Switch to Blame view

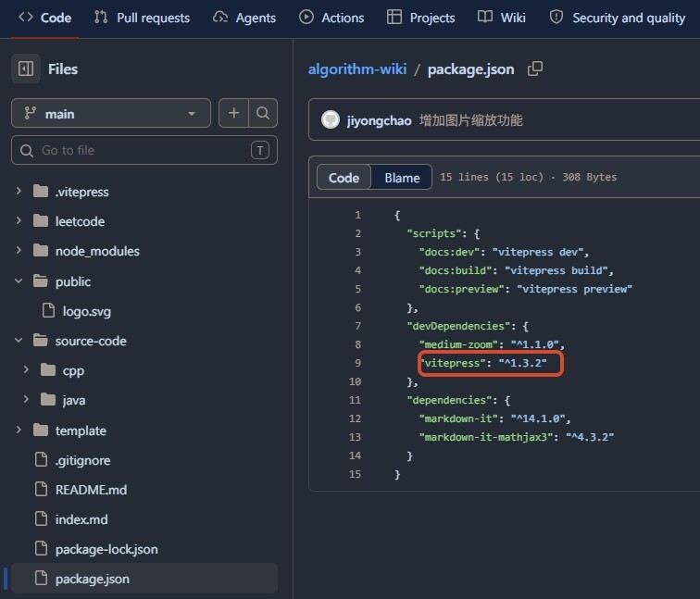coord(402,177)
